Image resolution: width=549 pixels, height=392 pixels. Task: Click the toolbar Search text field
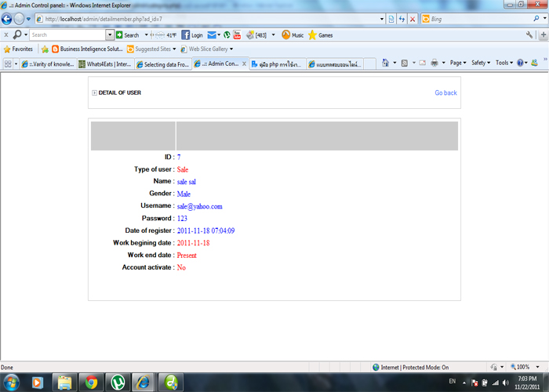coord(68,34)
